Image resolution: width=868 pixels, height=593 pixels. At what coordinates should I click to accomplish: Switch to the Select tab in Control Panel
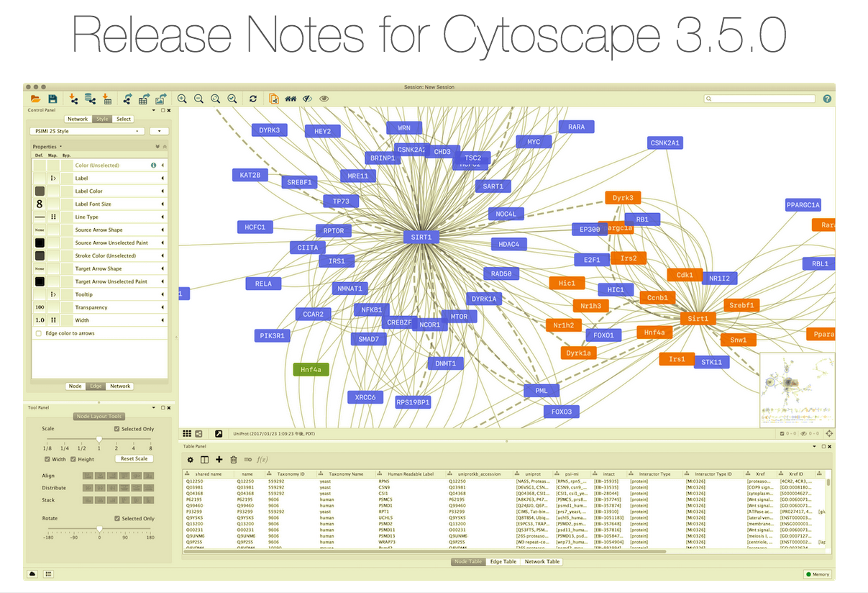click(124, 119)
